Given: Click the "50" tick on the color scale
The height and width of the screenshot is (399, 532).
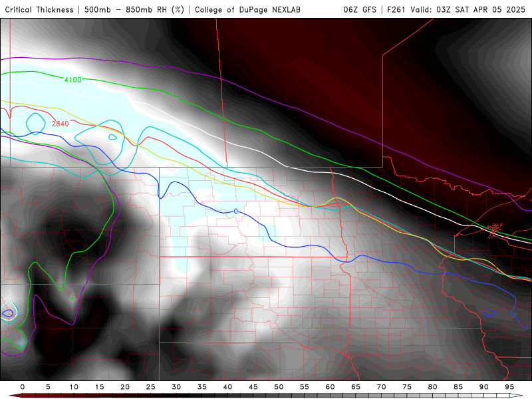Looking at the screenshot, I should [x=279, y=387].
